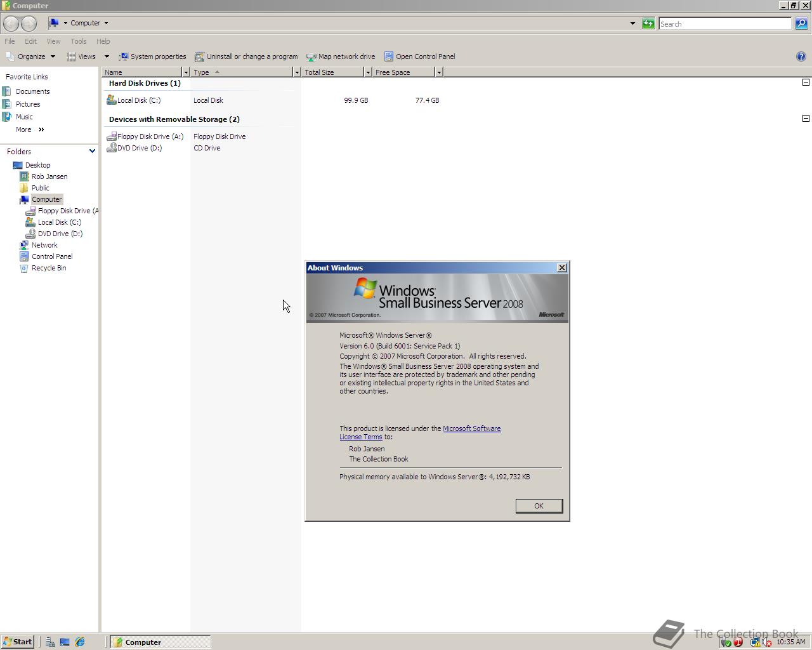Screen dimensions: 812x650
Task: Click the green Refresh icon
Action: tap(648, 23)
